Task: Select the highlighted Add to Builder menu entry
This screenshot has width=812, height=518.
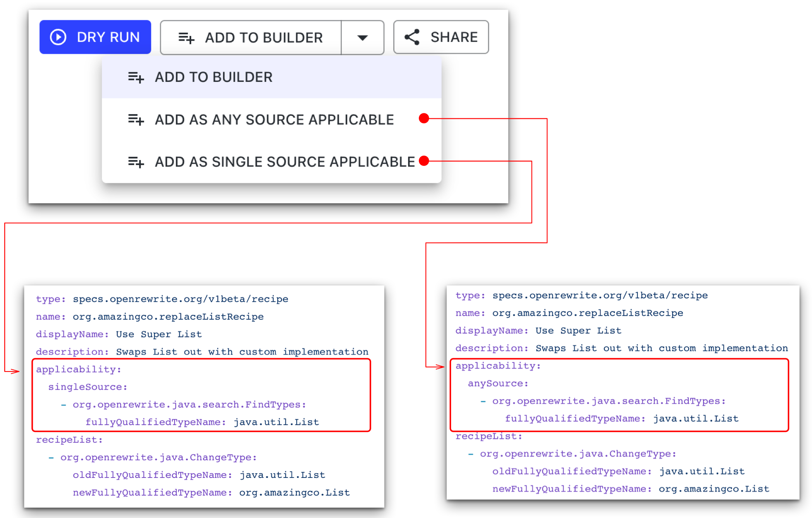Action: [x=271, y=77]
